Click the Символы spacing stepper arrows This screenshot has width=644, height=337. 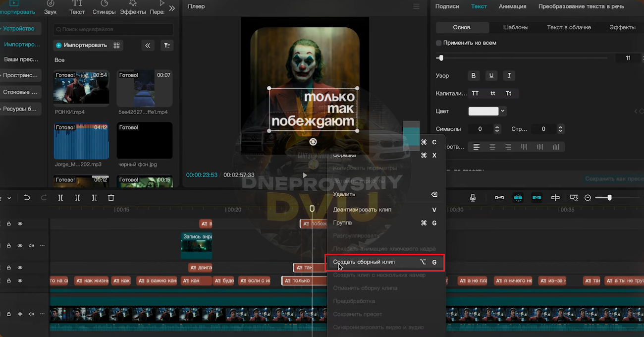click(x=497, y=129)
